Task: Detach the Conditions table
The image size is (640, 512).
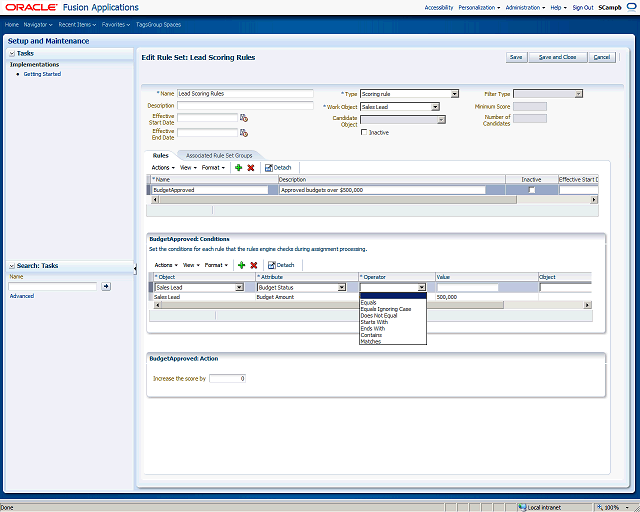Action: pyautogui.click(x=281, y=265)
